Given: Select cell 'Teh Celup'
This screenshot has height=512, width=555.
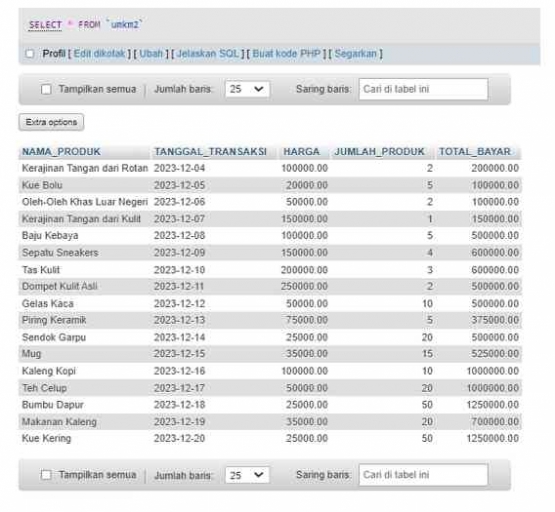Looking at the screenshot, I should 44,388.
